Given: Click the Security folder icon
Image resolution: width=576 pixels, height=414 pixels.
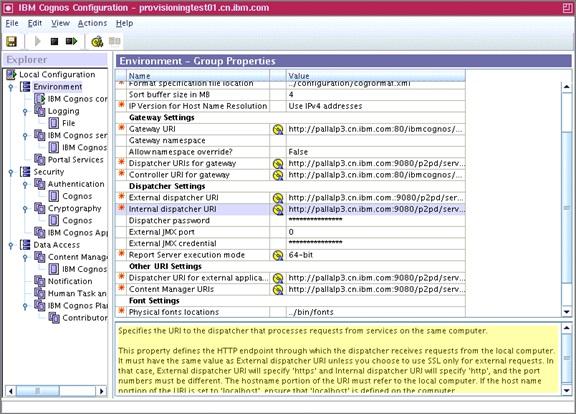Looking at the screenshot, I should pos(25,172).
